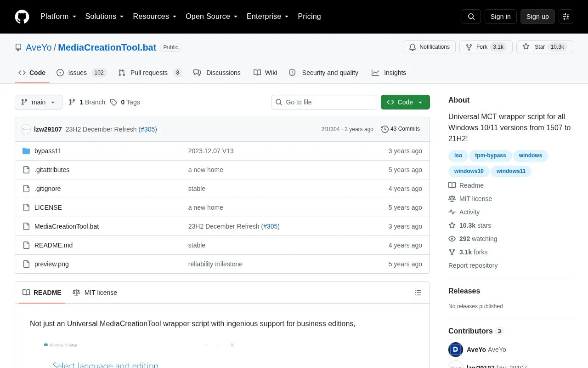Star the MediaCreationTool.bat repository
588x368 pixels.
[x=545, y=47]
